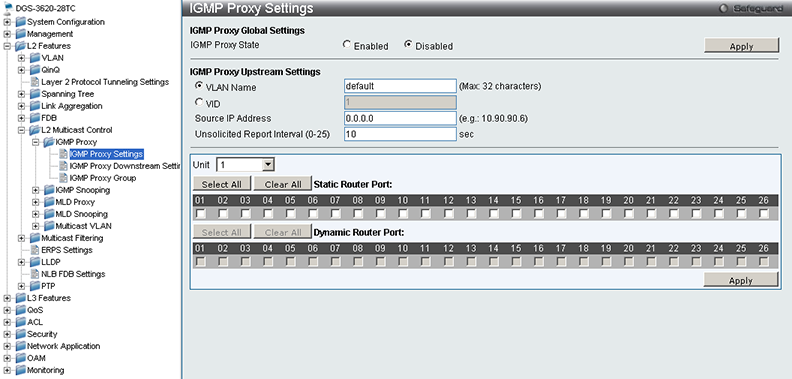Image resolution: width=792 pixels, height=379 pixels.
Task: Click the QoS folder icon
Action: 20,310
